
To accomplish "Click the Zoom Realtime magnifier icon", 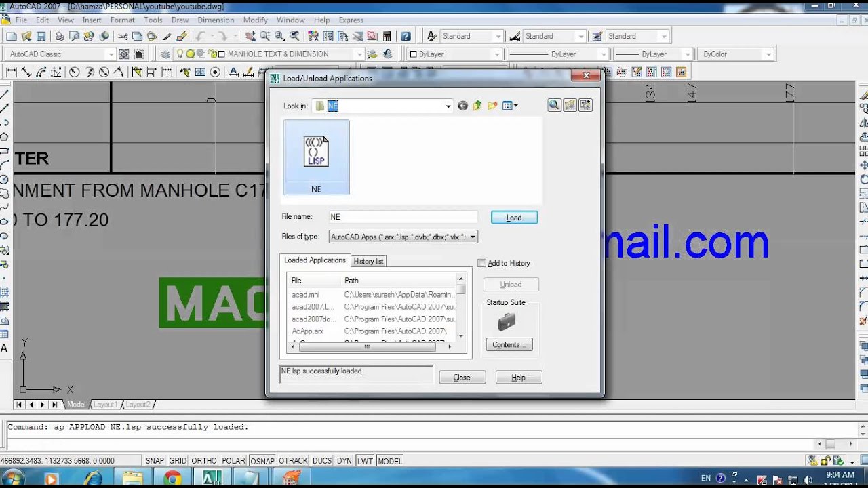I will (x=264, y=36).
